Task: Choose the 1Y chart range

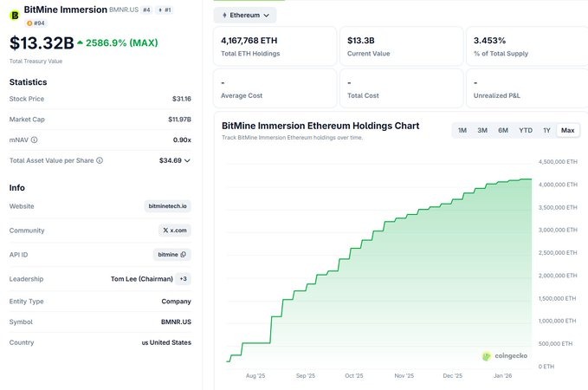Action: pos(546,130)
